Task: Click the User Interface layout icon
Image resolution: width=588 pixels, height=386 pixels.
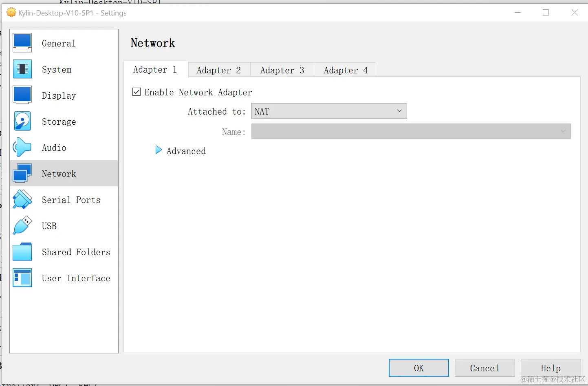Action: 22,278
